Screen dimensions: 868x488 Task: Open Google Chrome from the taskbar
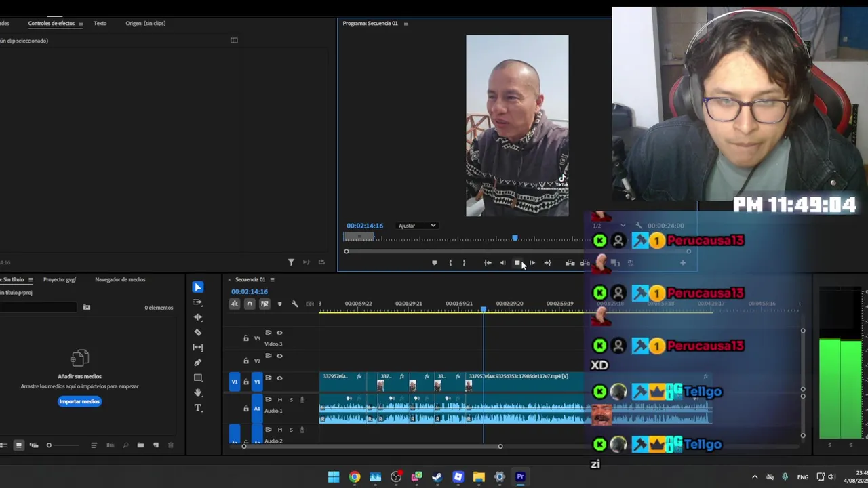pos(355,477)
